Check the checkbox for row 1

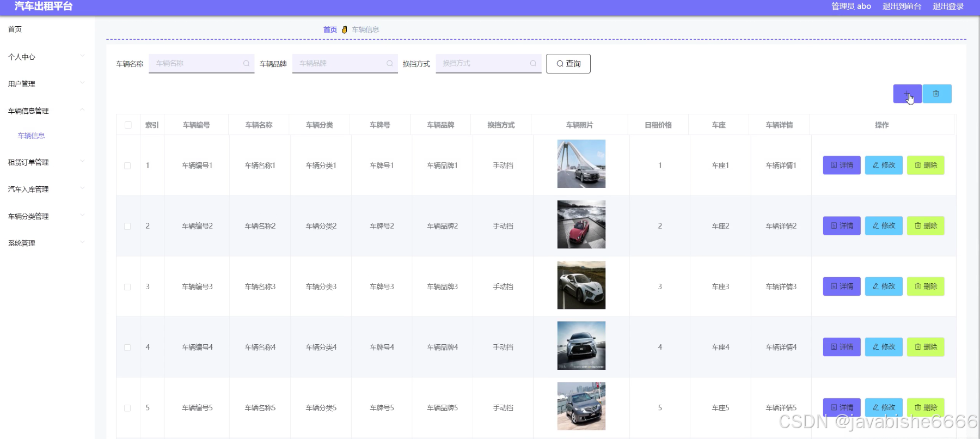click(127, 166)
